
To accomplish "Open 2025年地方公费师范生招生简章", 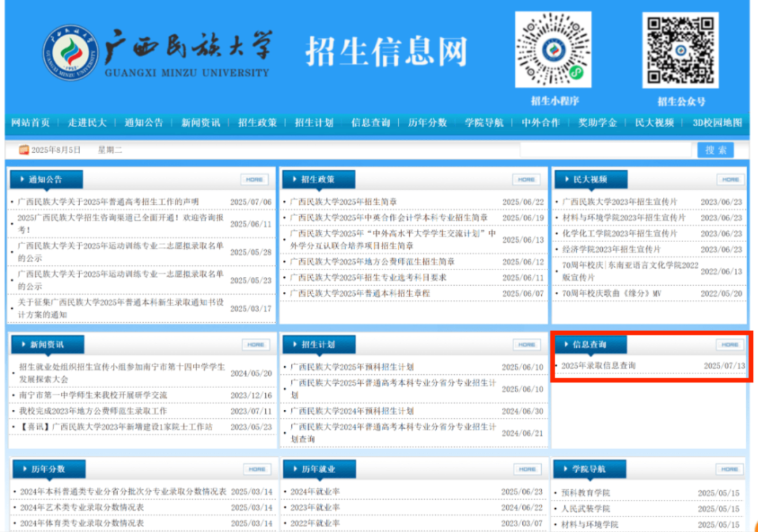I will [x=372, y=262].
